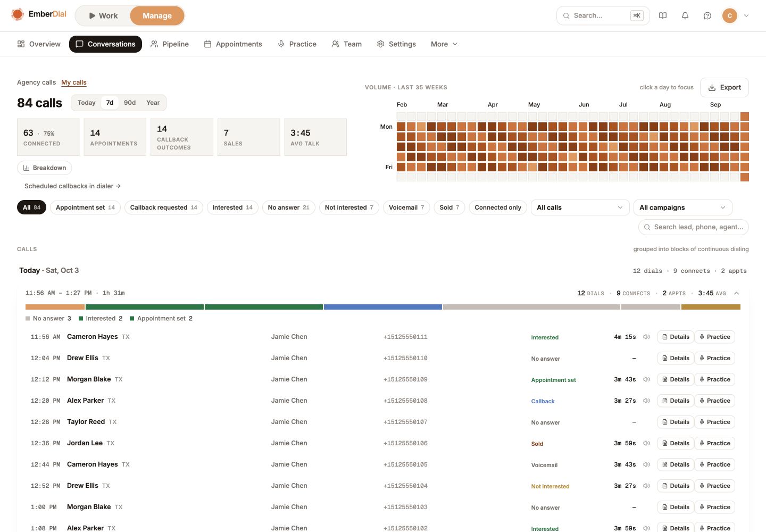Filter by Connected only
Image resolution: width=766 pixels, height=532 pixels.
coord(498,207)
